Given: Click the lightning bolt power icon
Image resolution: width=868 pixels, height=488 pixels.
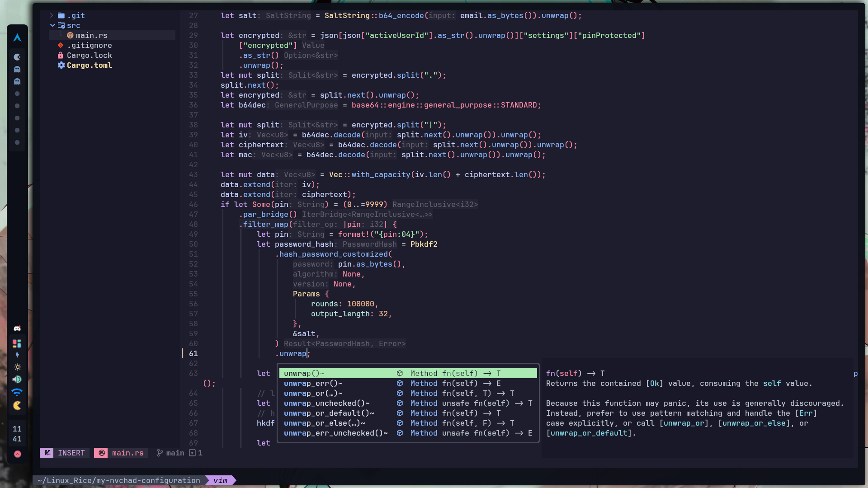Looking at the screenshot, I should 17,355.
